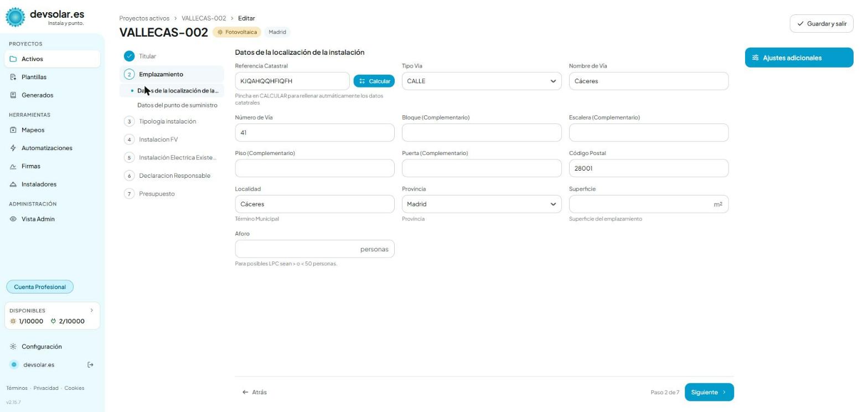868x412 pixels.
Task: Click the devsolar.es sun logo
Action: tap(15, 17)
